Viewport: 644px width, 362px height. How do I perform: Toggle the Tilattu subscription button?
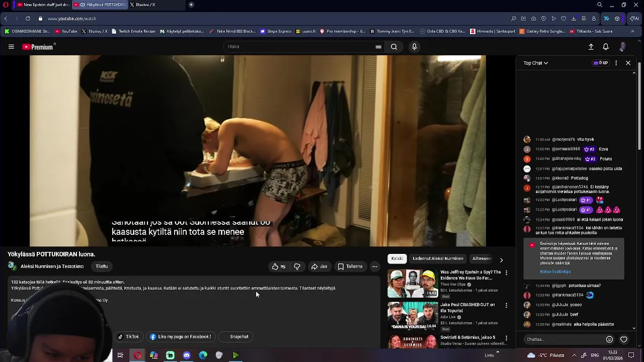click(102, 266)
